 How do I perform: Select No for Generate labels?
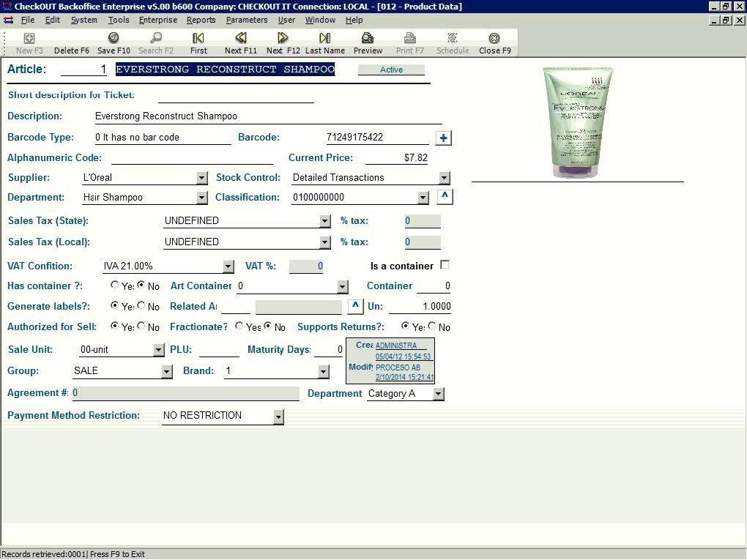tap(141, 306)
